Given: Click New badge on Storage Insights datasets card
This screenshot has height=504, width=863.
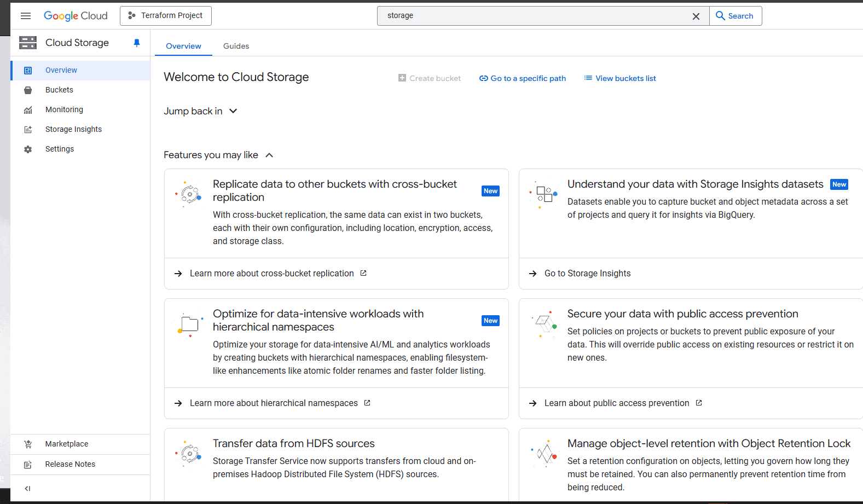Looking at the screenshot, I should click(x=839, y=184).
